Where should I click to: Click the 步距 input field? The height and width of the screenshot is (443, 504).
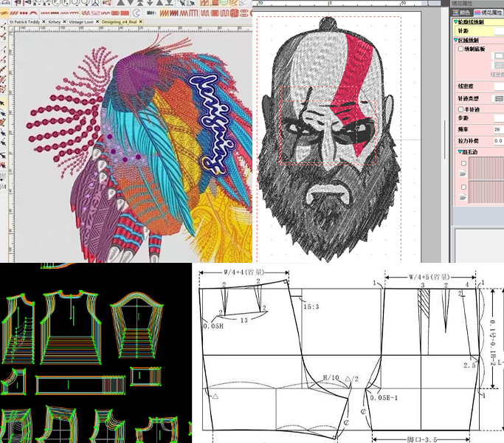499,118
